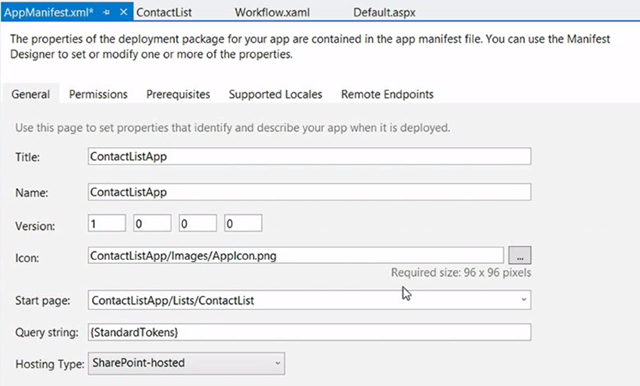Select the General manifest tab
The width and height of the screenshot is (640, 386).
click(x=31, y=94)
